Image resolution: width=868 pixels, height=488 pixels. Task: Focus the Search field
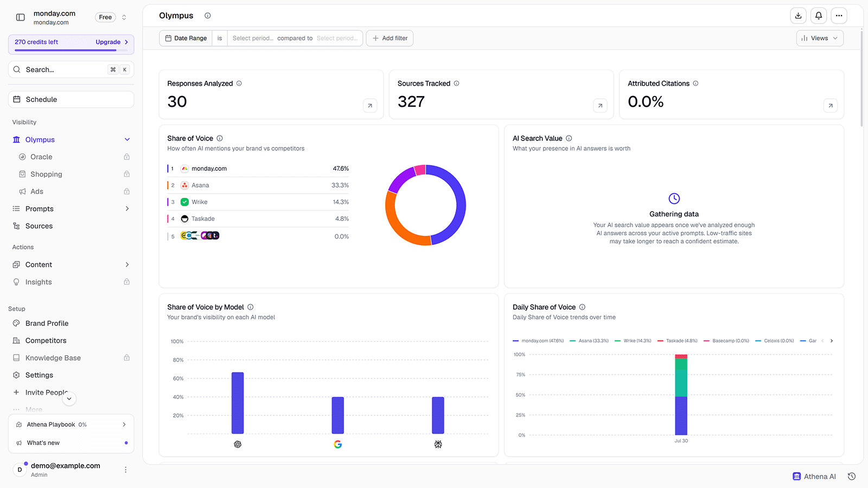pyautogui.click(x=71, y=69)
